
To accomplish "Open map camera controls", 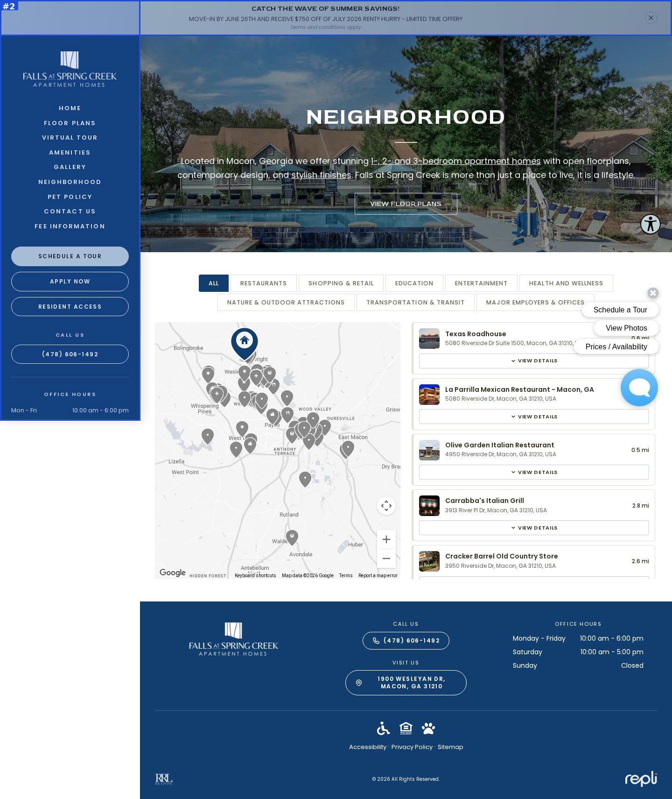I will click(386, 506).
